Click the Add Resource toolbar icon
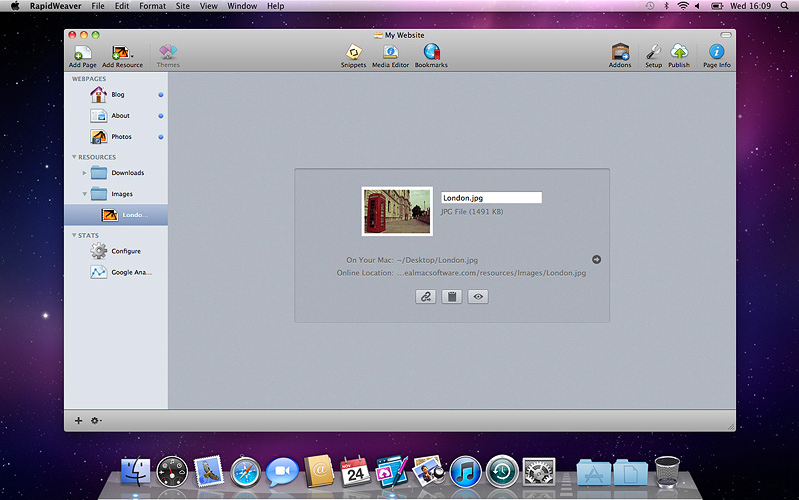 click(x=122, y=53)
